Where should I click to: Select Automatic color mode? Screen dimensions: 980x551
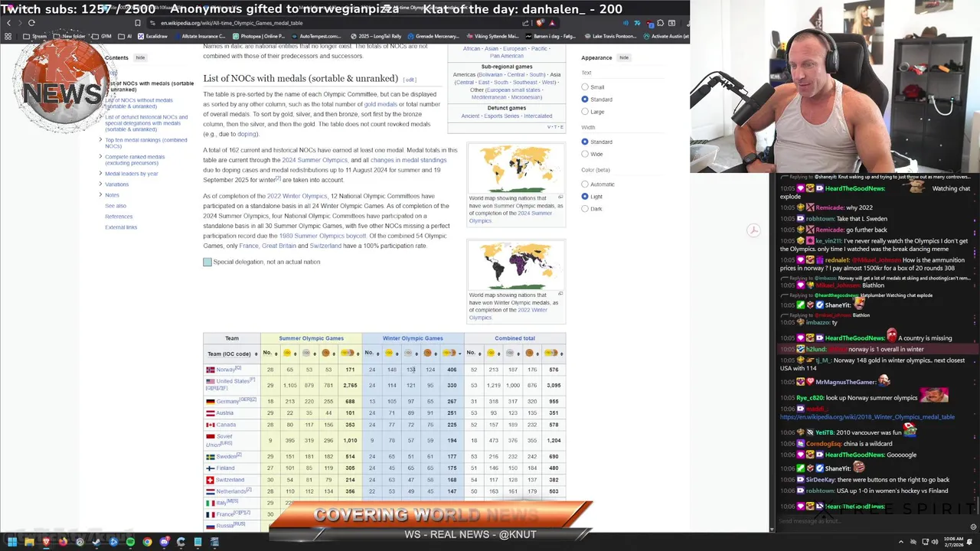pyautogui.click(x=585, y=184)
